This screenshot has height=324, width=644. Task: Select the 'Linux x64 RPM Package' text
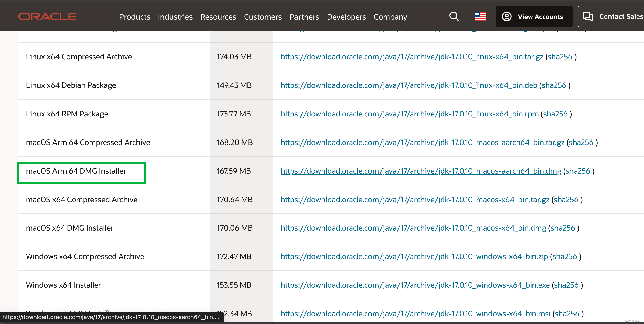pos(67,114)
